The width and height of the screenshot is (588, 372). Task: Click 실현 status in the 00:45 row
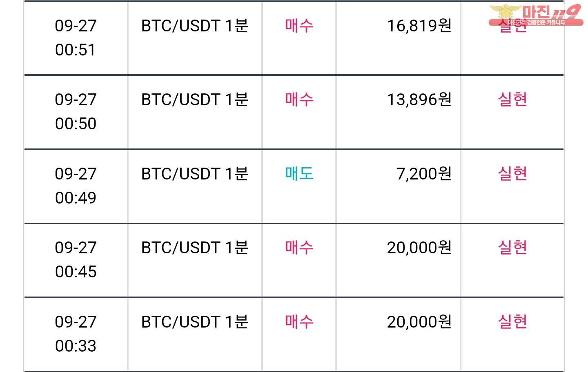[512, 248]
